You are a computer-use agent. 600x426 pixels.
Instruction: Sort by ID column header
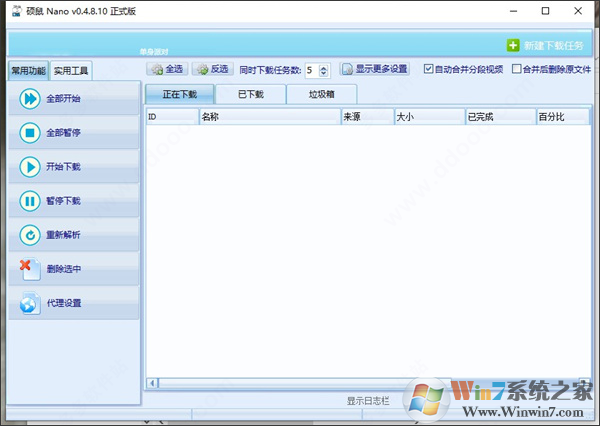173,117
